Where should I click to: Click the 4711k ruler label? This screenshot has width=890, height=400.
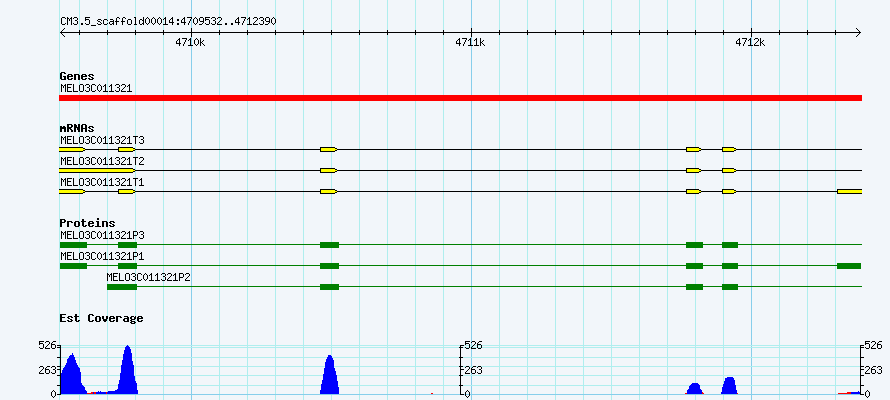click(x=470, y=42)
